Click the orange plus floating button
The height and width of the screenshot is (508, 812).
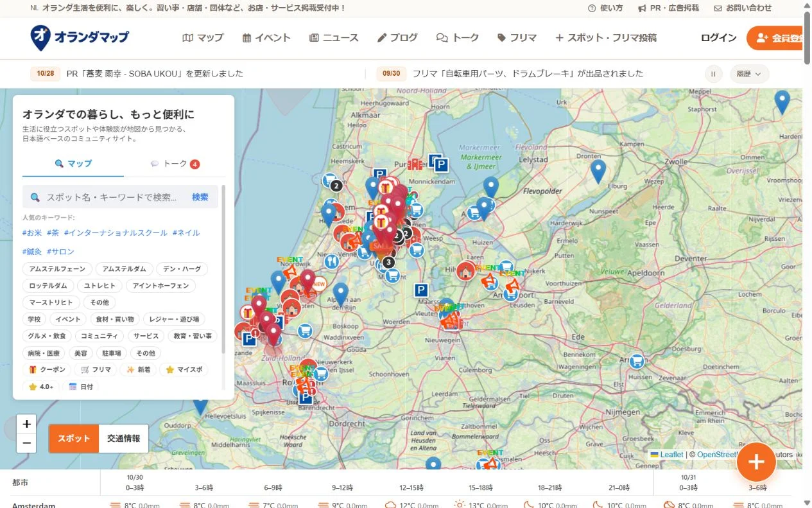pyautogui.click(x=756, y=462)
